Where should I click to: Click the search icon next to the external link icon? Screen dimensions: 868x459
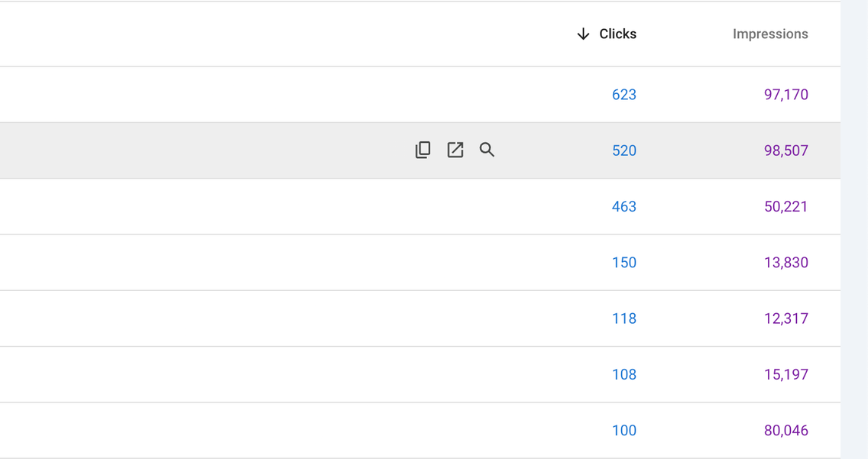click(x=487, y=150)
